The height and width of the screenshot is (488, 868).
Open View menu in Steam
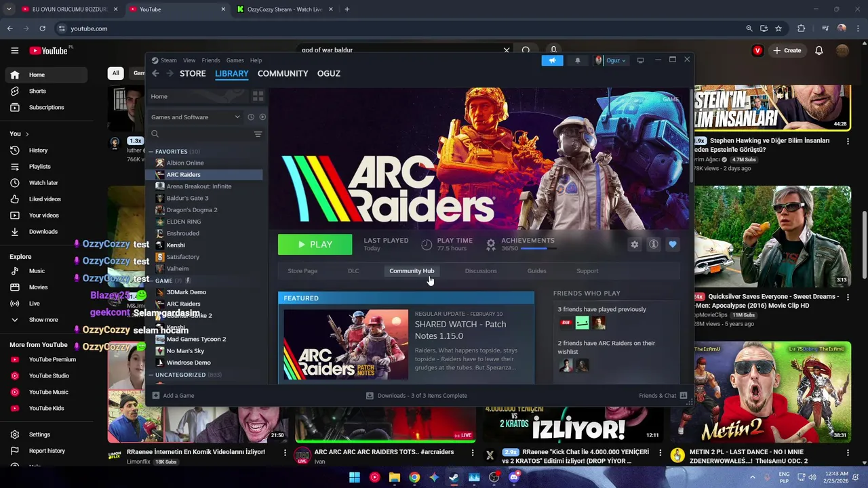coord(189,60)
